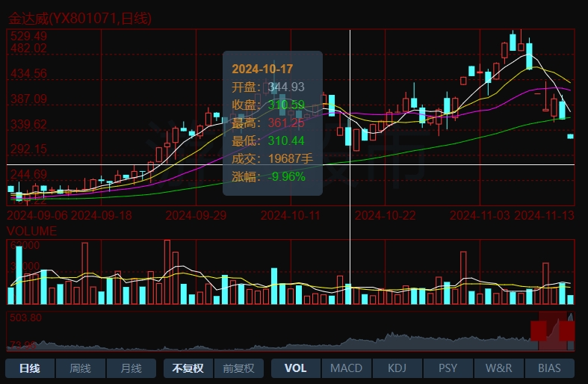Select the PSY indicator
Image resolution: width=588 pixels, height=384 pixels.
click(x=448, y=368)
